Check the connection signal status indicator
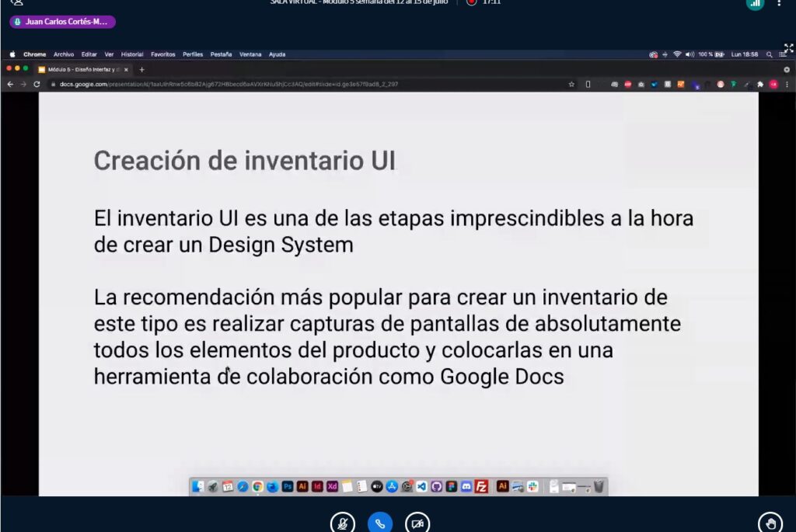This screenshot has height=532, width=796. tap(755, 4)
